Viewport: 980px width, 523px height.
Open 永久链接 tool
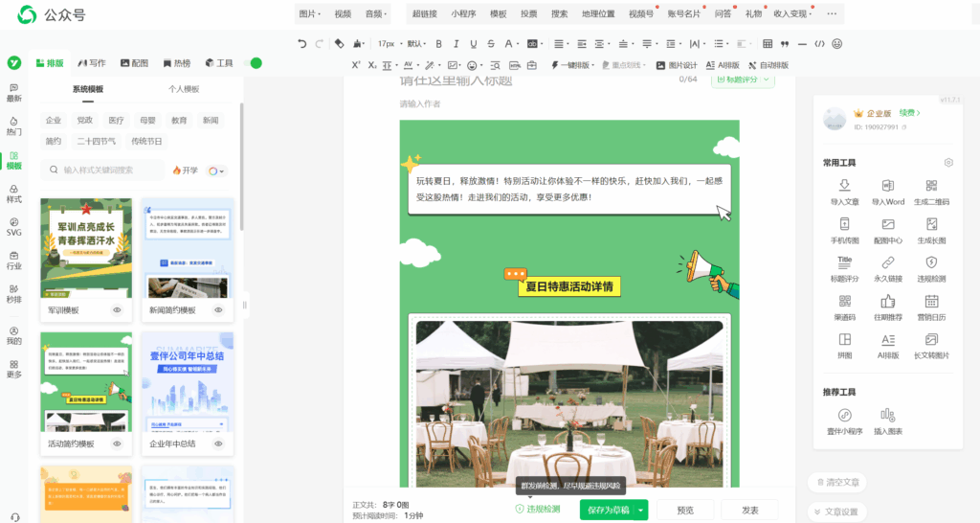(x=888, y=269)
